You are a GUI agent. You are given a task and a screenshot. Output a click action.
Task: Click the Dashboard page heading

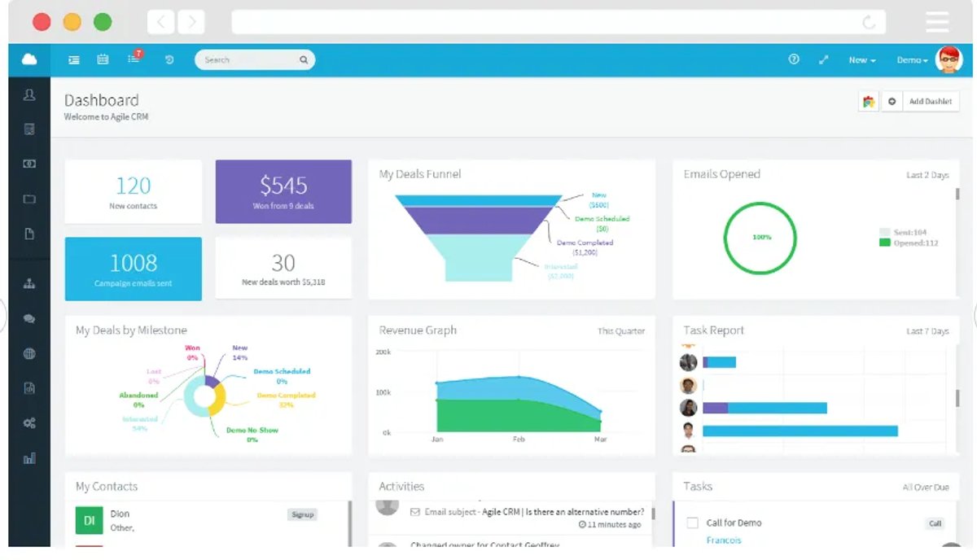tap(102, 100)
